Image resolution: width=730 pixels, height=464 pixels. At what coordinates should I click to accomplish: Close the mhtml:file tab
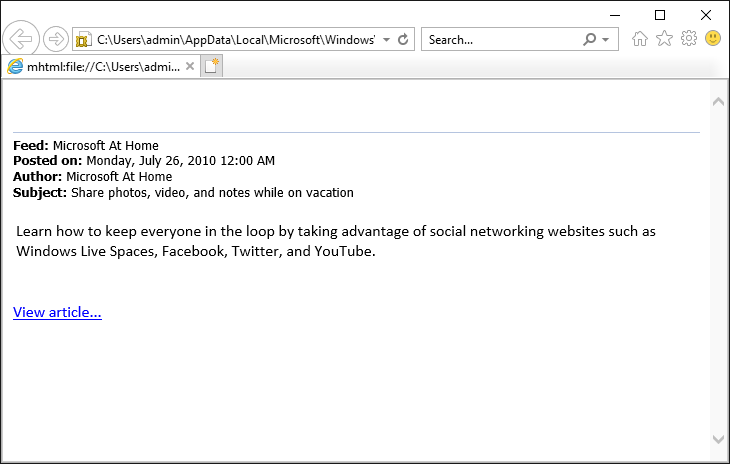[190, 67]
